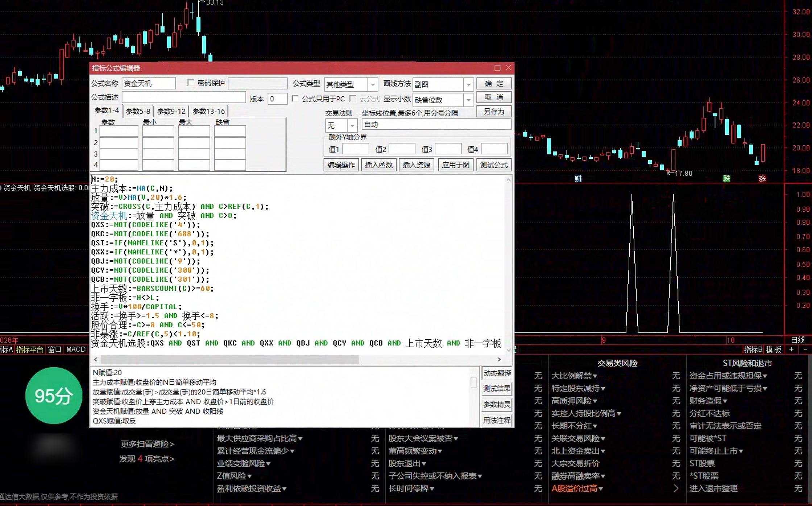
Task: Click the 另存为 button
Action: 494,111
